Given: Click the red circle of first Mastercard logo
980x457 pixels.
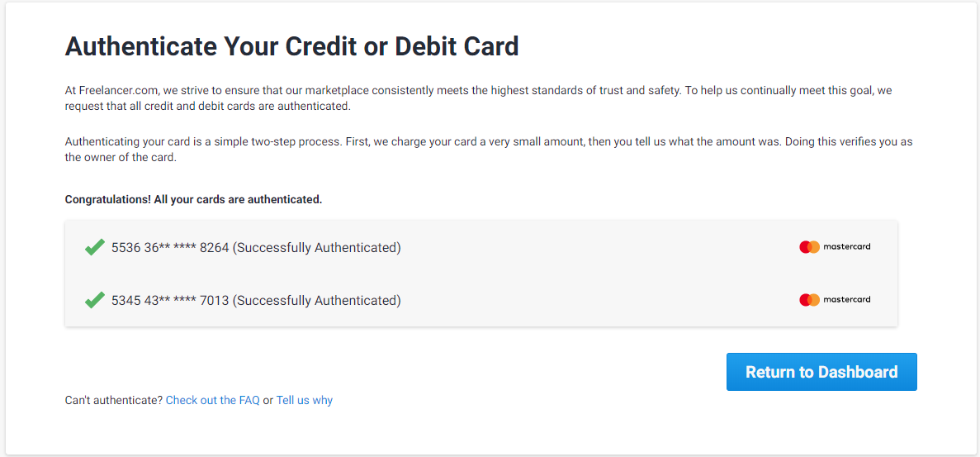Looking at the screenshot, I should tap(805, 247).
